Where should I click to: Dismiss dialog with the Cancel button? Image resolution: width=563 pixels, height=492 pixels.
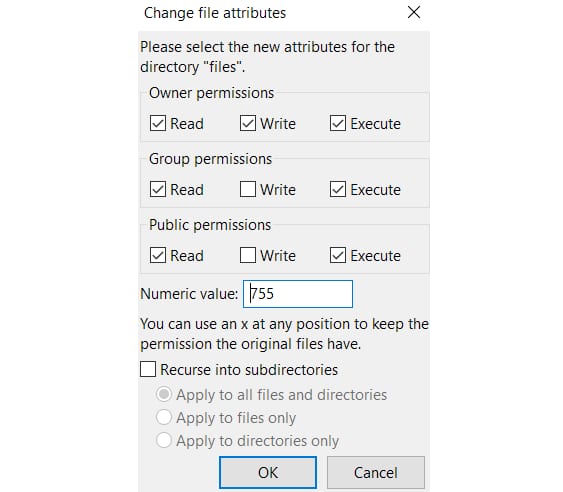click(376, 473)
